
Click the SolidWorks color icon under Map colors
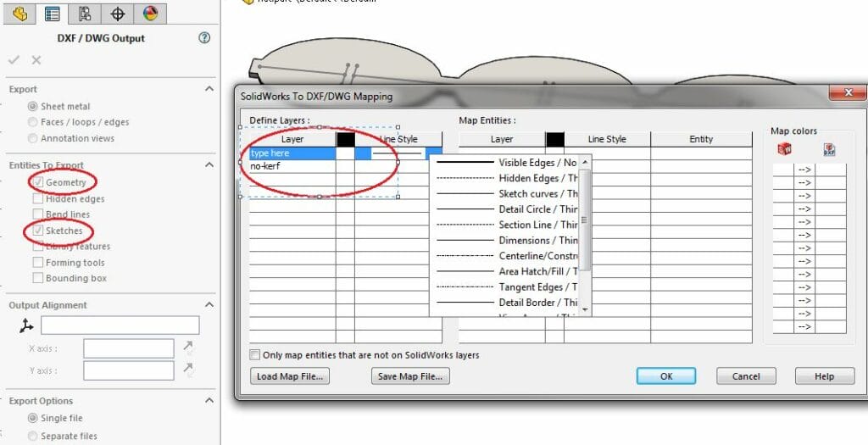(x=785, y=149)
